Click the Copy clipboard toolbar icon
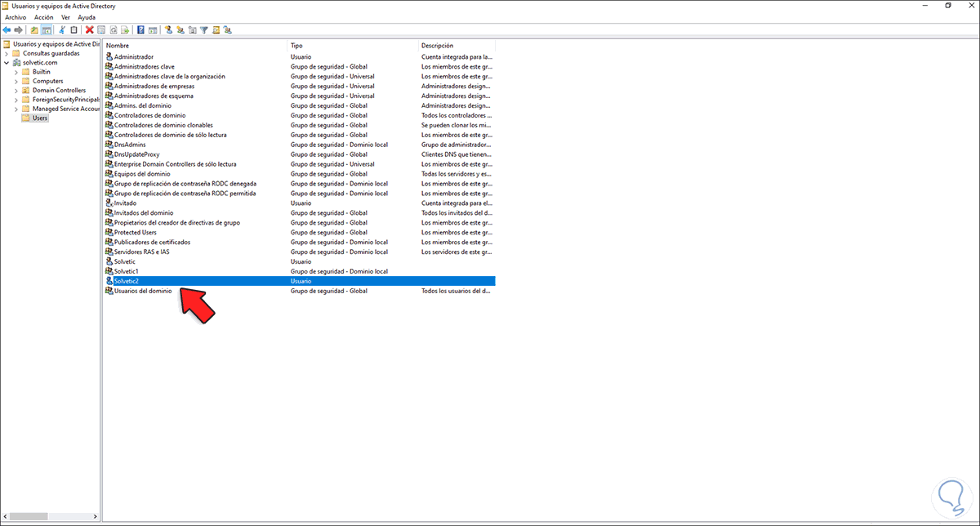 73,30
